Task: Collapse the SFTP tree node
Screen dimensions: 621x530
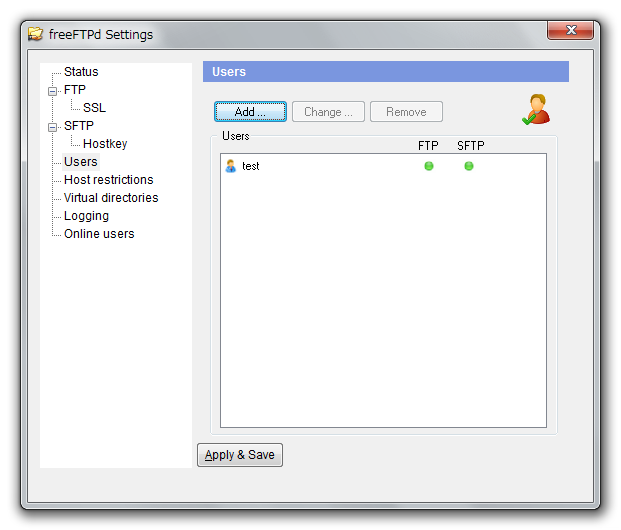Action: 52,128
